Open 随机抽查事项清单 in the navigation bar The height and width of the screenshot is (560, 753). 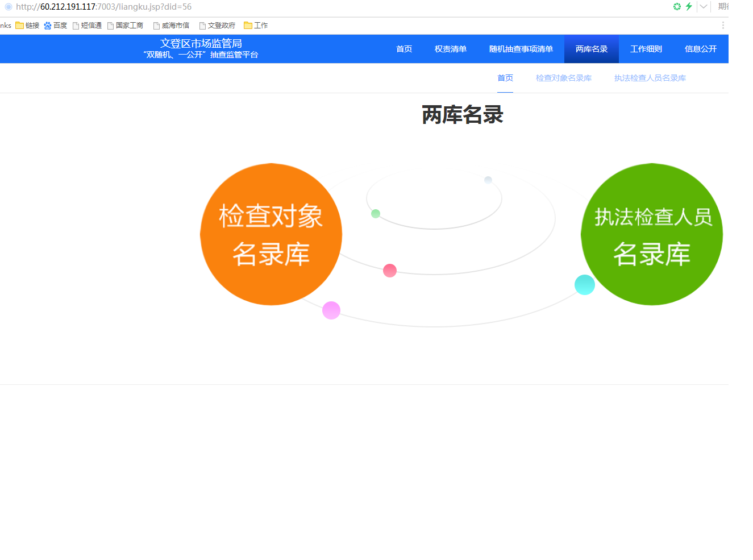tap(521, 49)
